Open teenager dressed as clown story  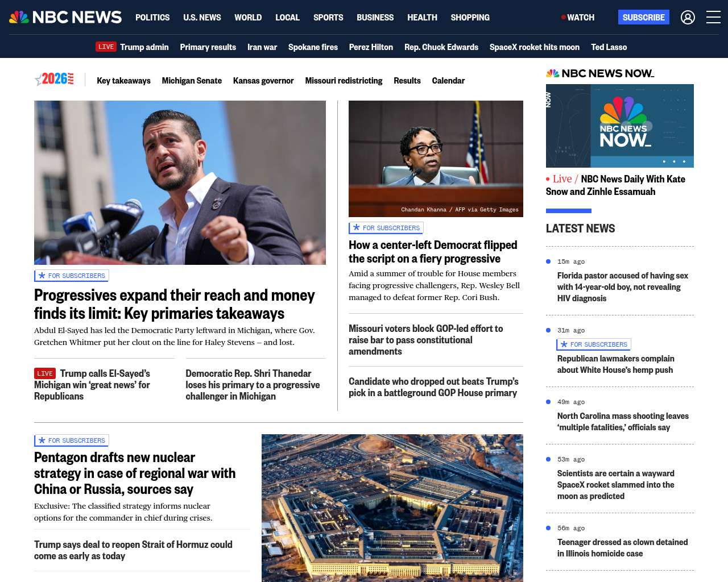(x=623, y=548)
